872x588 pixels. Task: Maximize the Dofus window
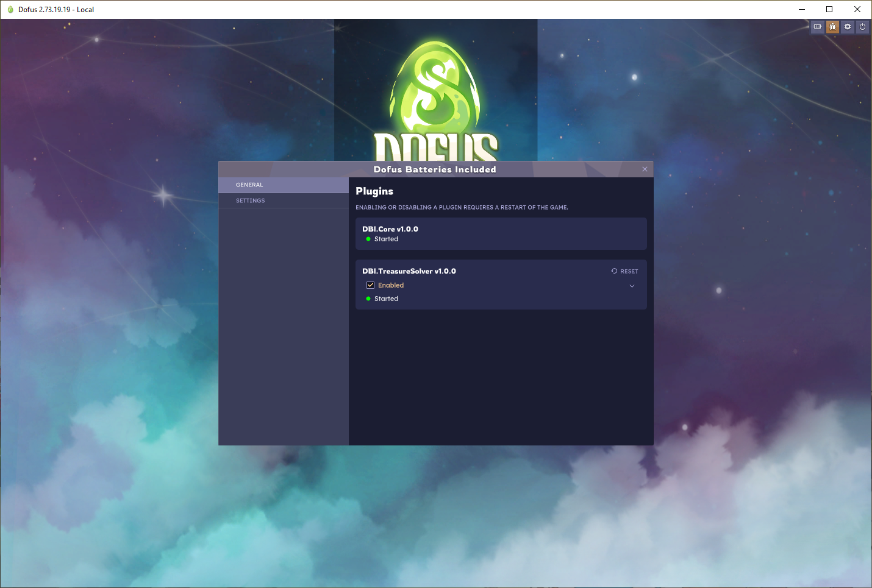click(829, 9)
